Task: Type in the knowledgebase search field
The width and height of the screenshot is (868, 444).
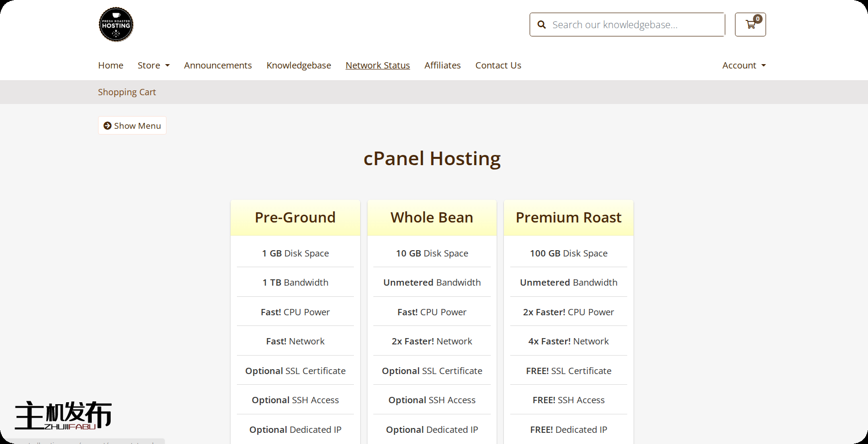Action: pos(636,25)
